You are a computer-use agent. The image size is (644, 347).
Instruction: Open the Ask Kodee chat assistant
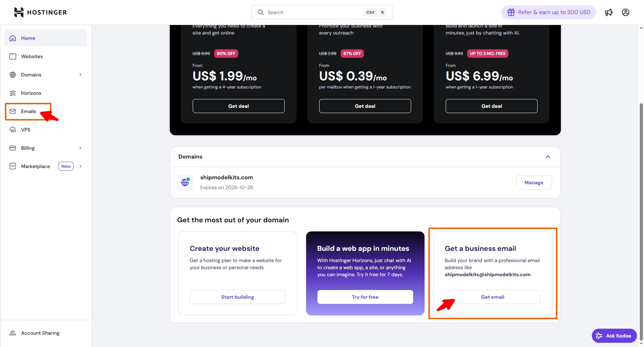click(x=614, y=336)
